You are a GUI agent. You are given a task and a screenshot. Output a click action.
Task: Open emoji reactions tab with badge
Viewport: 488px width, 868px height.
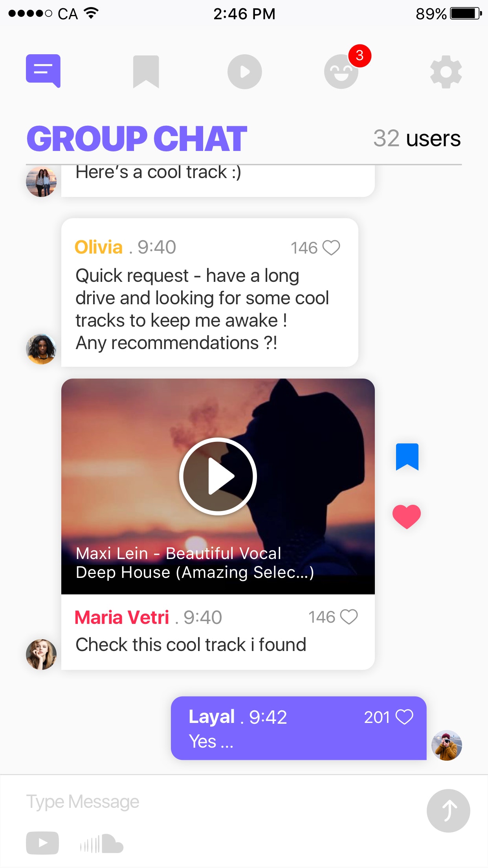click(x=341, y=72)
